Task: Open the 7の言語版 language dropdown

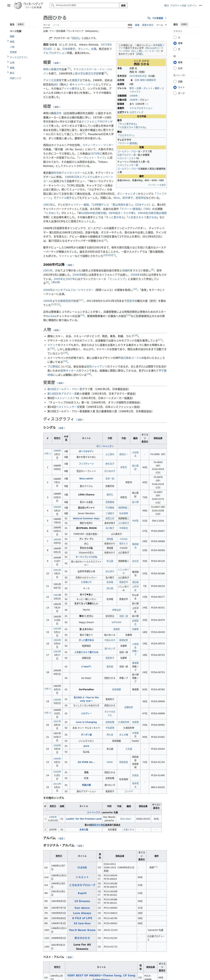Action: click(x=157, y=18)
